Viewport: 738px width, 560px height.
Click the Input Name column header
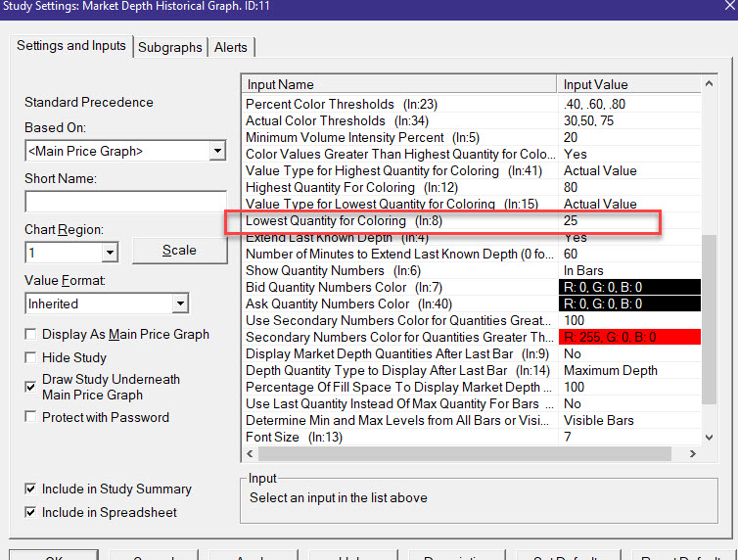(399, 84)
